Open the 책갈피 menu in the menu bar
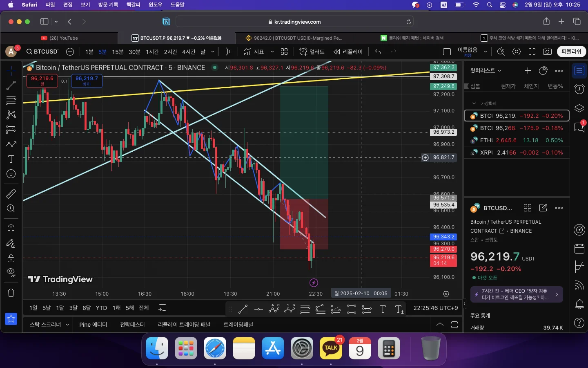Image resolution: width=588 pixels, height=368 pixels. (133, 4)
